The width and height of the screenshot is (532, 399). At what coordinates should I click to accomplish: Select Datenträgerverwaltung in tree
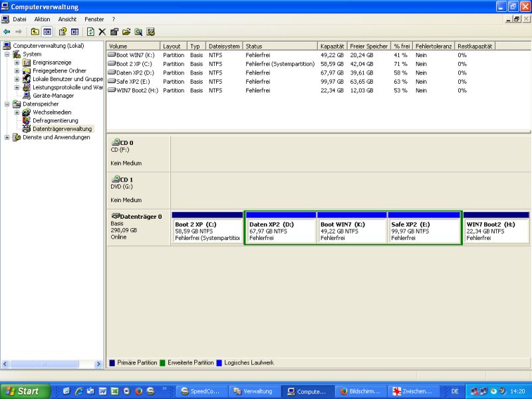pos(62,129)
